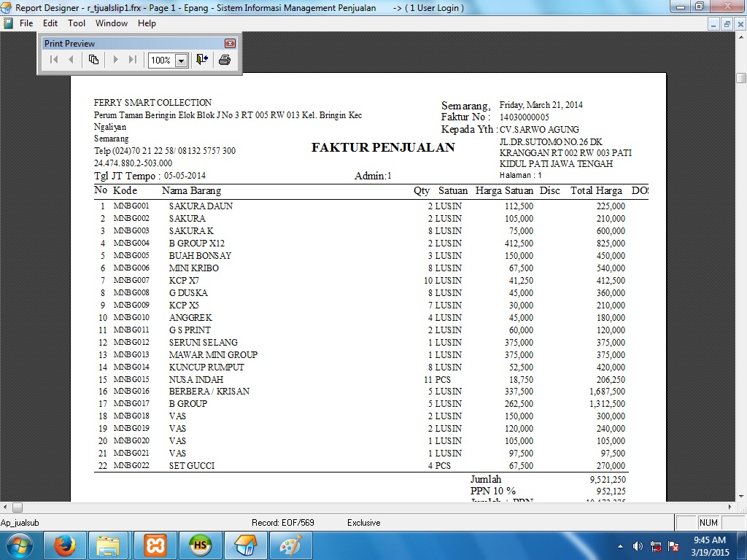Close the preview with the door icon
This screenshot has width=747, height=560.
[x=202, y=60]
